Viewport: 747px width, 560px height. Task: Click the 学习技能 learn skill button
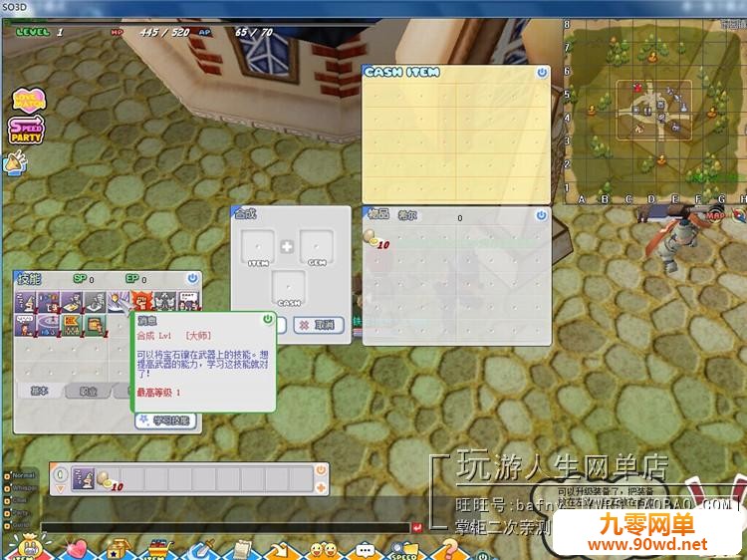click(x=165, y=420)
